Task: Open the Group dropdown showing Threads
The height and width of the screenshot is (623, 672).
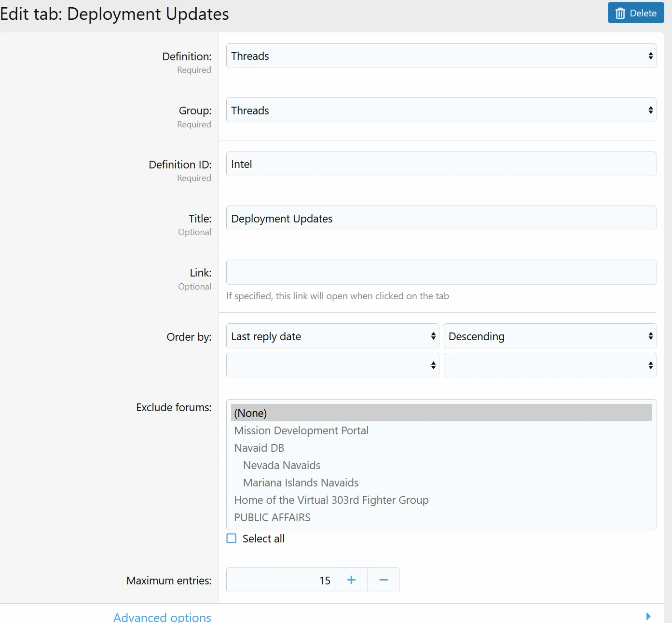Action: (440, 110)
